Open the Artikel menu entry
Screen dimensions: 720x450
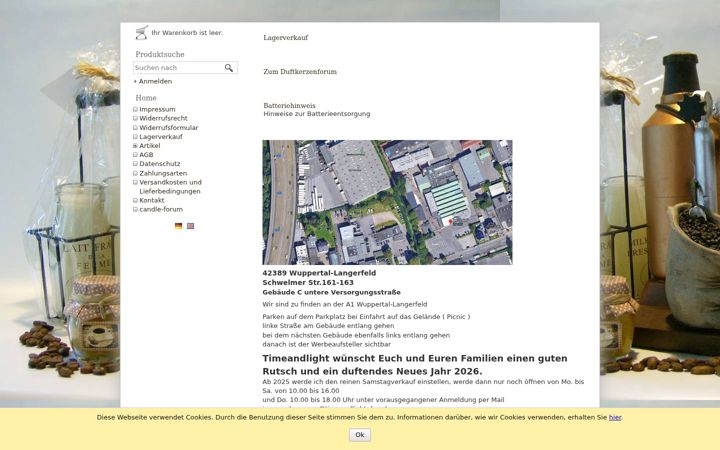coord(150,146)
